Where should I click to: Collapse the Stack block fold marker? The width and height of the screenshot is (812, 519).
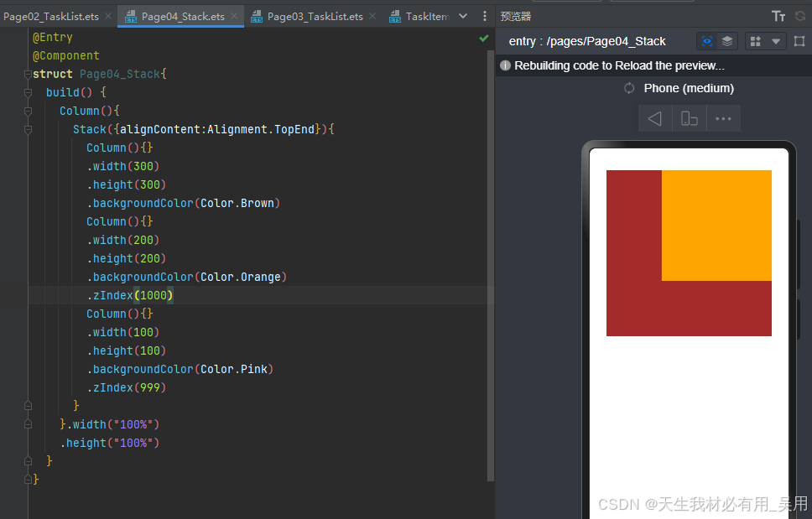pos(28,129)
